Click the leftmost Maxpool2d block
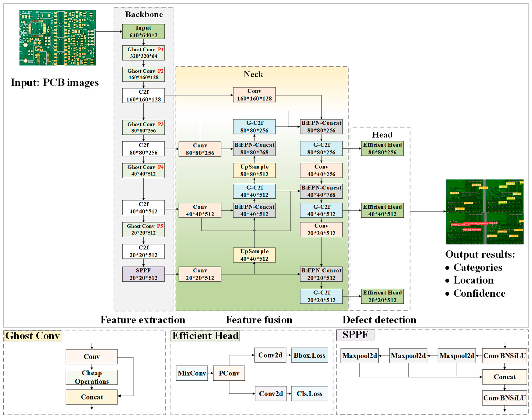Image resolution: width=532 pixels, height=420 pixels. coord(360,356)
